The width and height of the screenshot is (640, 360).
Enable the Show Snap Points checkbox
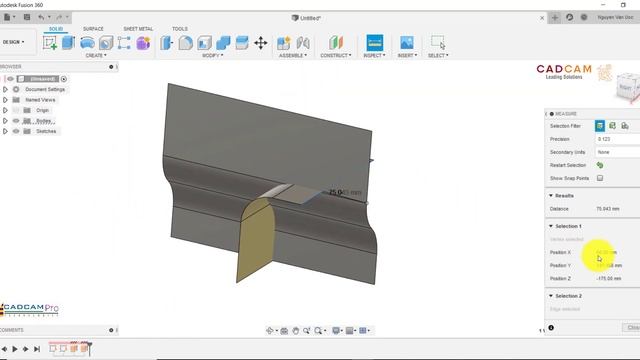600,178
